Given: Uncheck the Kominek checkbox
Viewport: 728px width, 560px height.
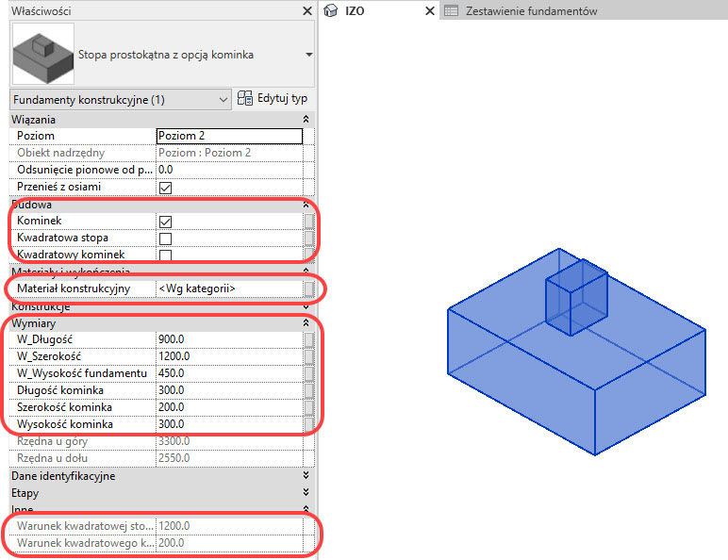Looking at the screenshot, I should click(x=165, y=221).
